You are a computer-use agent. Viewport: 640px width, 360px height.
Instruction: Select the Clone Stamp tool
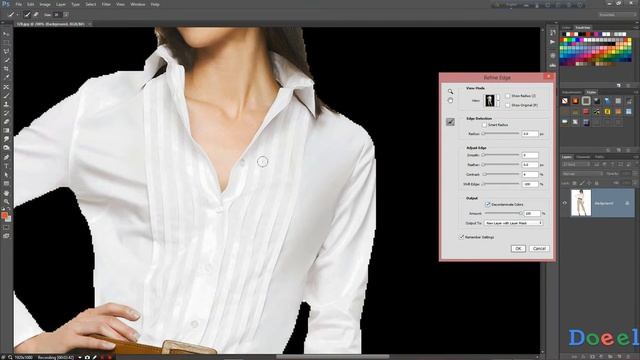click(x=6, y=104)
